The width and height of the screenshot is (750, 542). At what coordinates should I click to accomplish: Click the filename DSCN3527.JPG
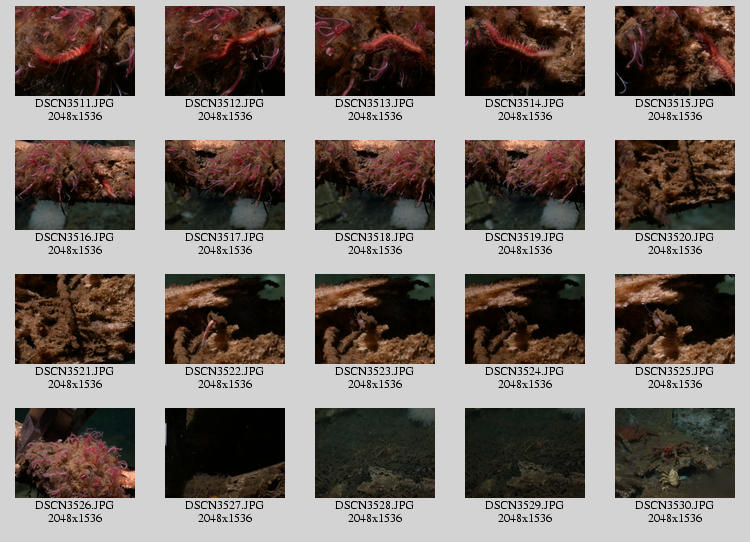click(x=225, y=505)
